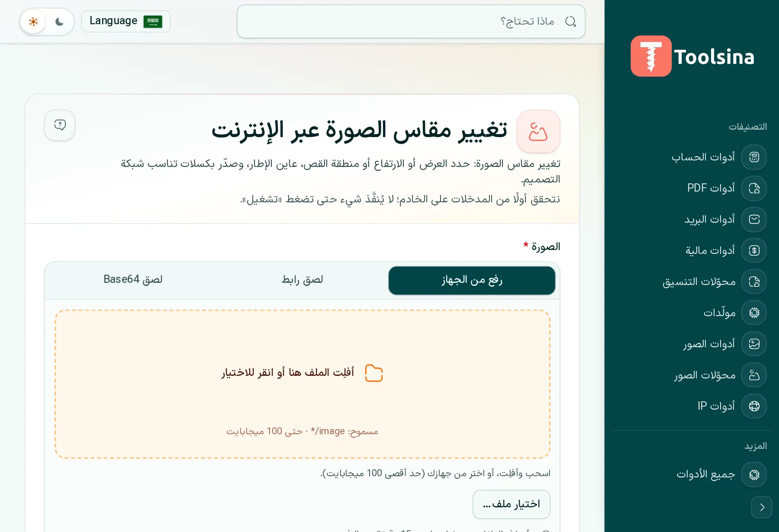Click the calculator icon beside أدوات الحساب

754,157
